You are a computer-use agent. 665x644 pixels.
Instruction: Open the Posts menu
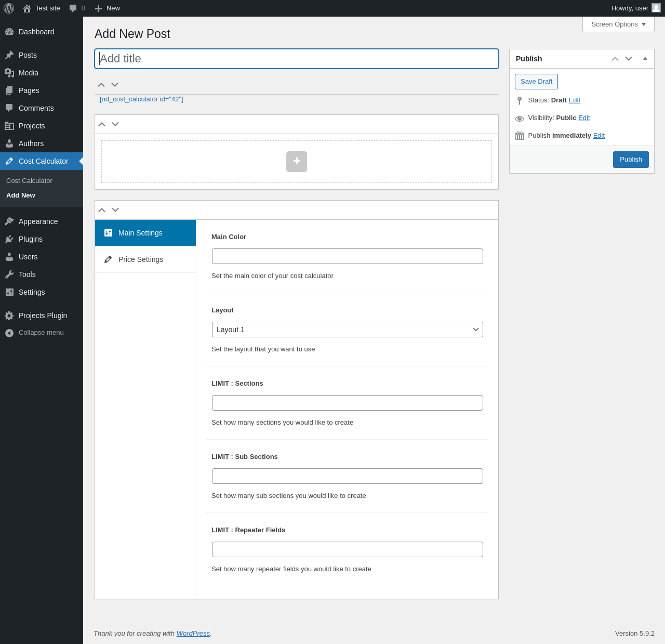[x=42, y=55]
